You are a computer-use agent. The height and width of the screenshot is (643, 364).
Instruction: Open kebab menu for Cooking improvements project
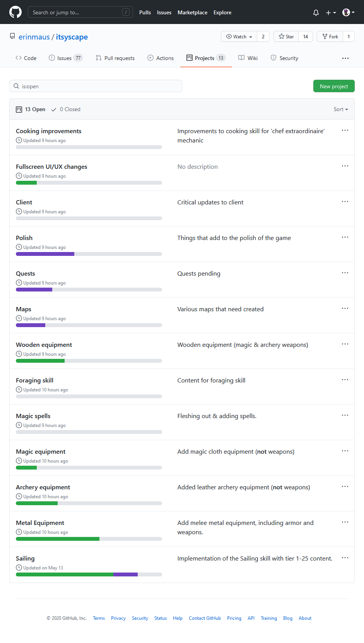pos(345,130)
